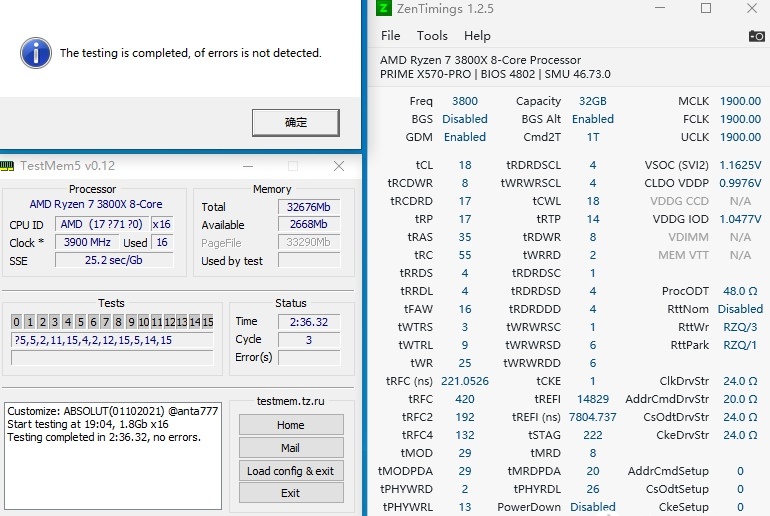Close the TestMem5 window
Screen dimensions: 770x516
(x=339, y=166)
